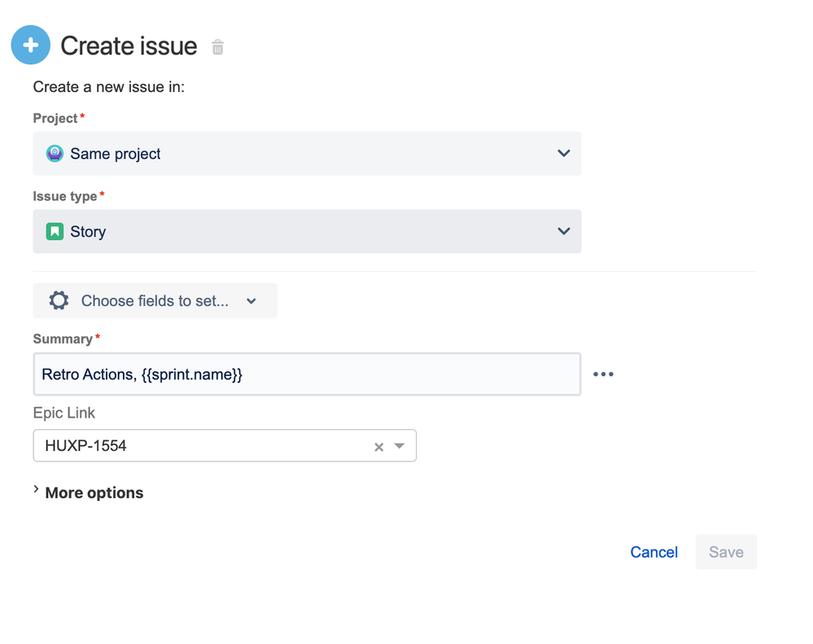Viewport: 813px width, 644px height.
Task: Expand the Issue type dropdown chevron
Action: (563, 232)
